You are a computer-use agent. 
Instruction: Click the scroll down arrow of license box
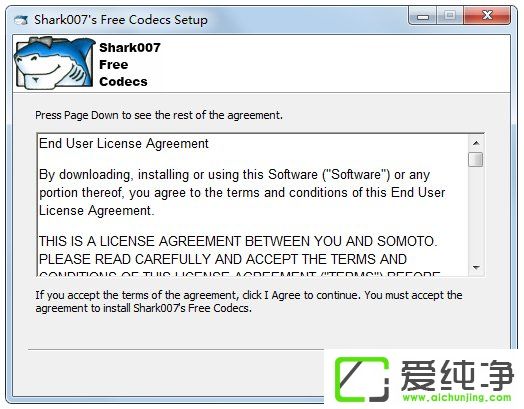pyautogui.click(x=476, y=267)
